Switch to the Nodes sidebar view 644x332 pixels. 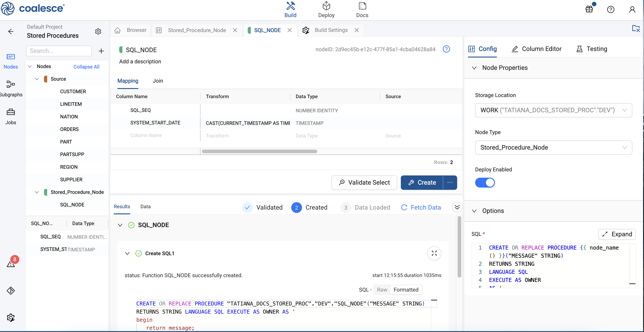tap(11, 61)
